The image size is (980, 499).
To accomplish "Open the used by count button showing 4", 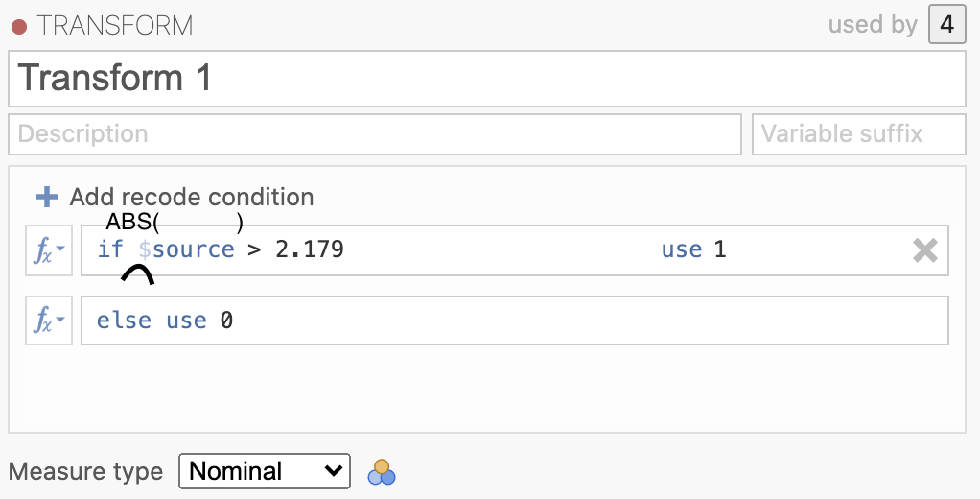I will coord(946,24).
